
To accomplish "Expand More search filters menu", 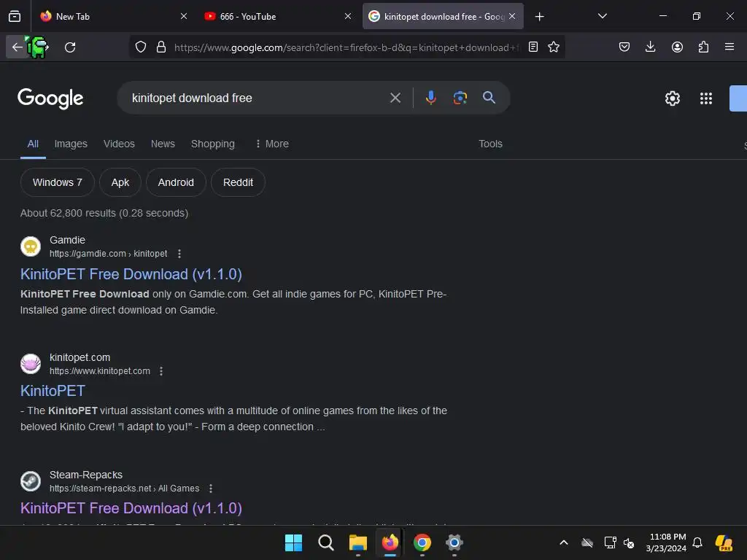I will [x=272, y=144].
